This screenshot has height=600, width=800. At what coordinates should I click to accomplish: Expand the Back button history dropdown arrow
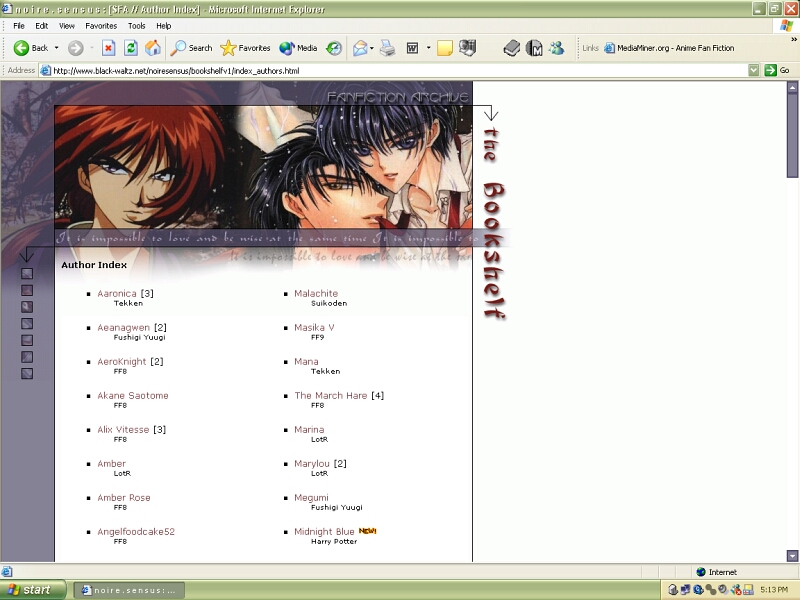[x=56, y=47]
